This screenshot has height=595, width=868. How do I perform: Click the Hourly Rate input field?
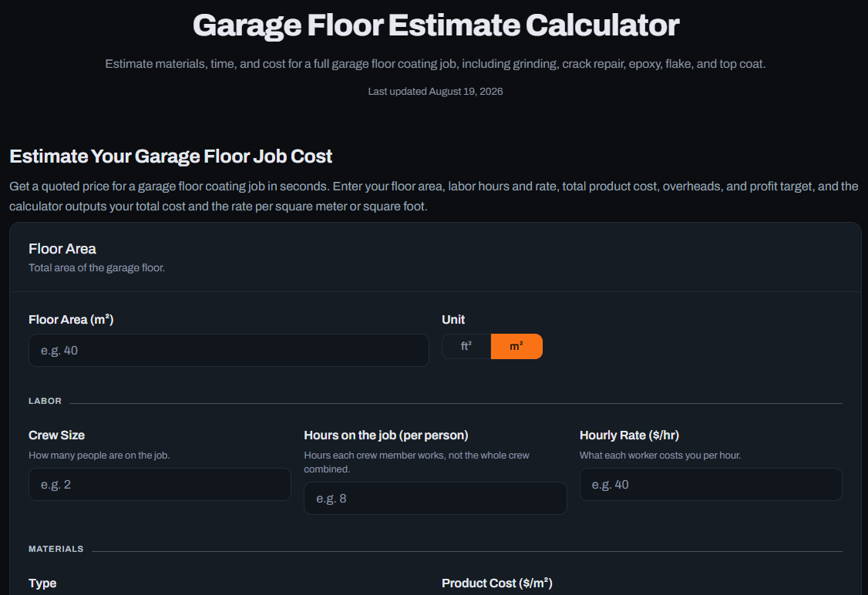pyautogui.click(x=711, y=484)
